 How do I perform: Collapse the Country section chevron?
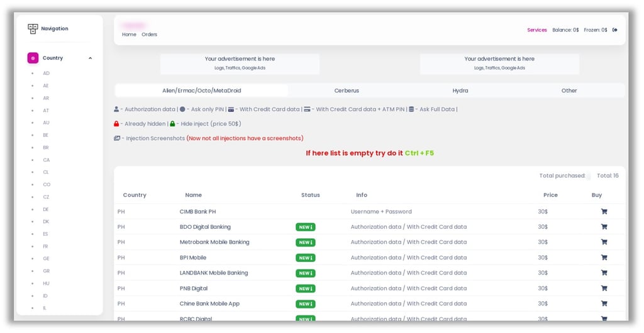(91, 58)
